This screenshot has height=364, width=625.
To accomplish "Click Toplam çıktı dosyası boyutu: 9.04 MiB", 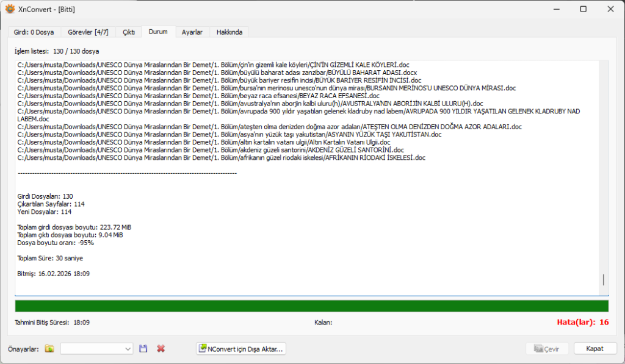I will point(70,235).
